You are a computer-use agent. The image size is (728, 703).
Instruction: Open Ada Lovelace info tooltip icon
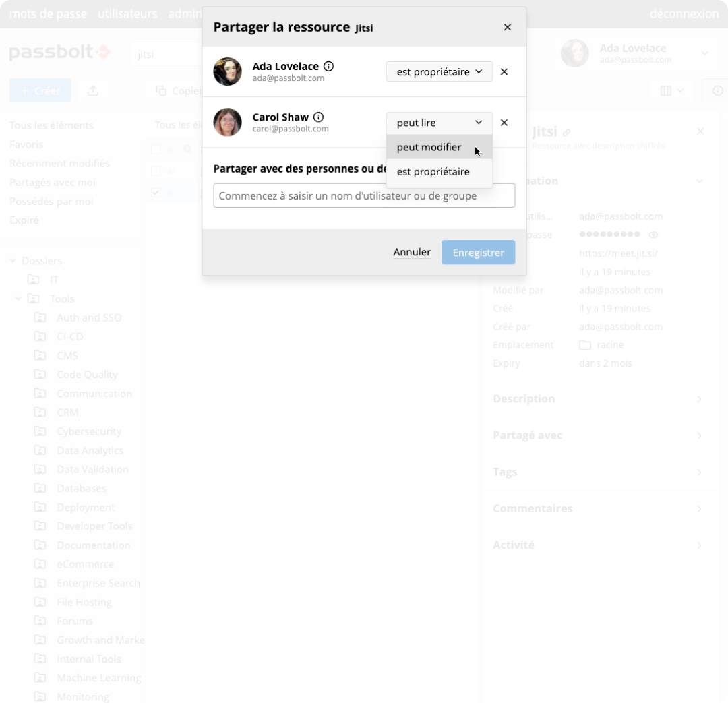tap(328, 67)
